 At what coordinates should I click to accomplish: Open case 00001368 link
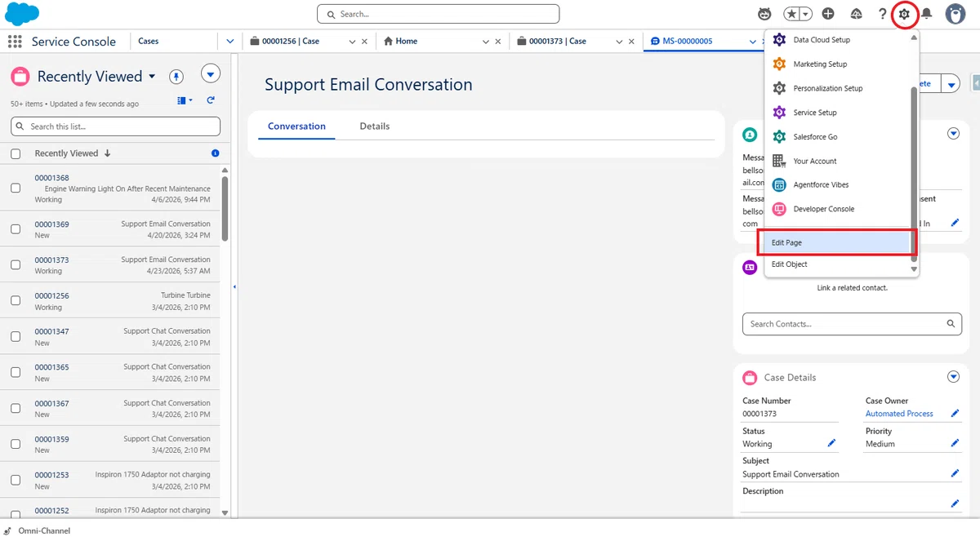tap(51, 178)
